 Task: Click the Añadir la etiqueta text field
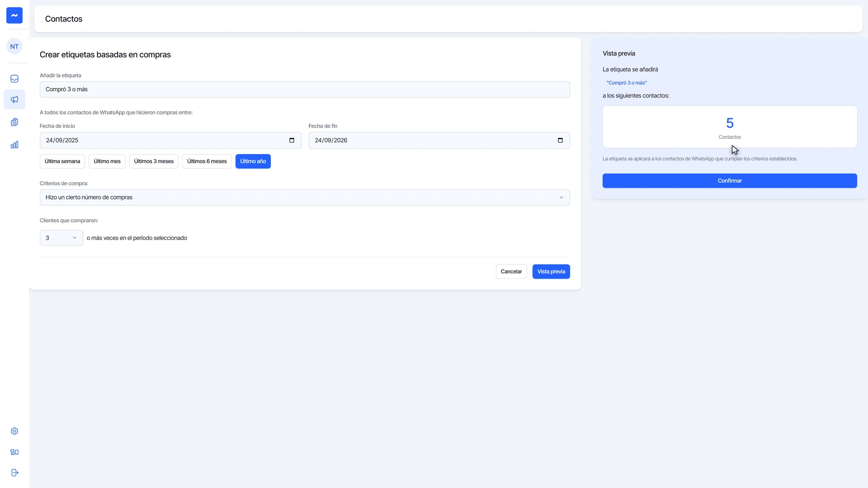305,89
